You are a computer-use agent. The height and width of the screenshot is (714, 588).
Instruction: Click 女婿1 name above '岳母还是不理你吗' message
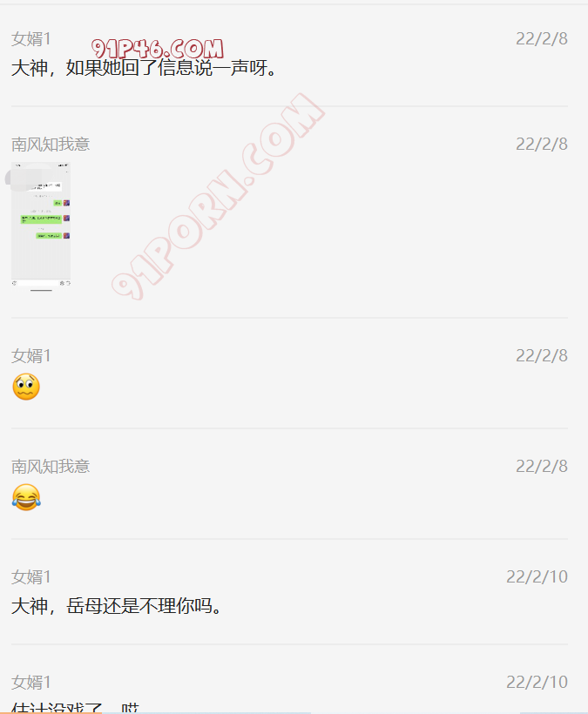pyautogui.click(x=31, y=577)
